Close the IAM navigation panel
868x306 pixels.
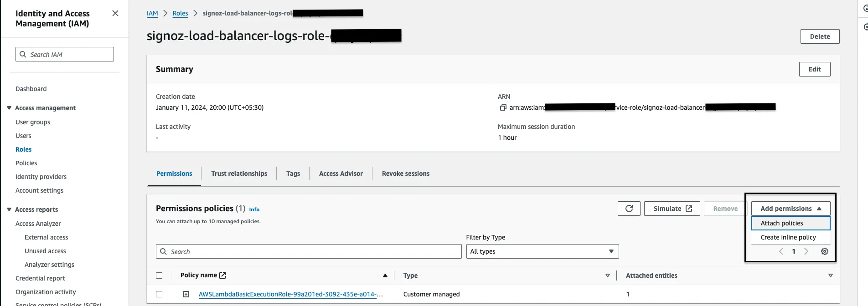coord(115,13)
